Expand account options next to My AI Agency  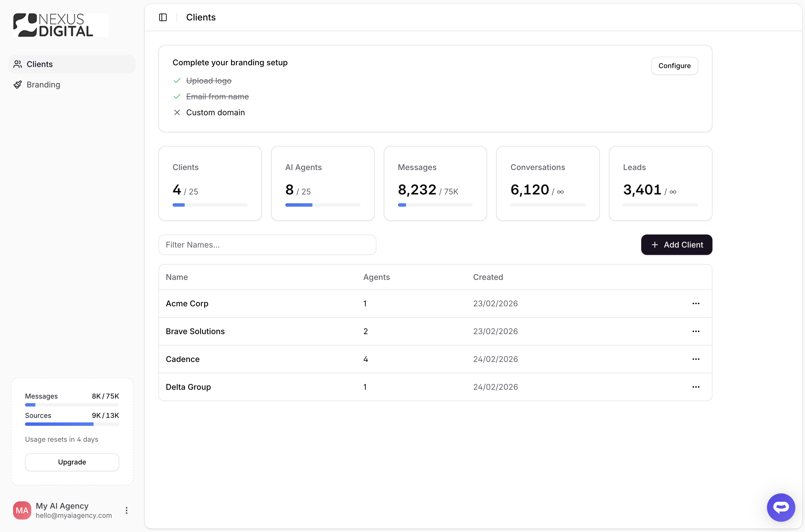[127, 510]
